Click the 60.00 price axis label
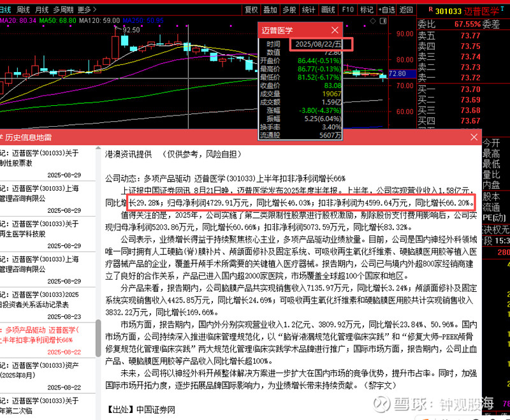Image resolution: width=510 pixels, height=420 pixels. 405,112
